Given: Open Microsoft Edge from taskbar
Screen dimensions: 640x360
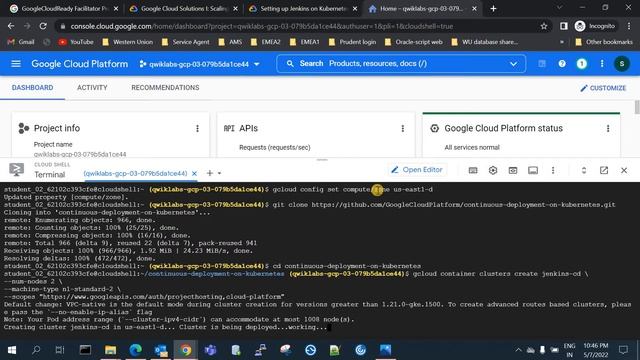Looking at the screenshot, I should tap(136, 350).
